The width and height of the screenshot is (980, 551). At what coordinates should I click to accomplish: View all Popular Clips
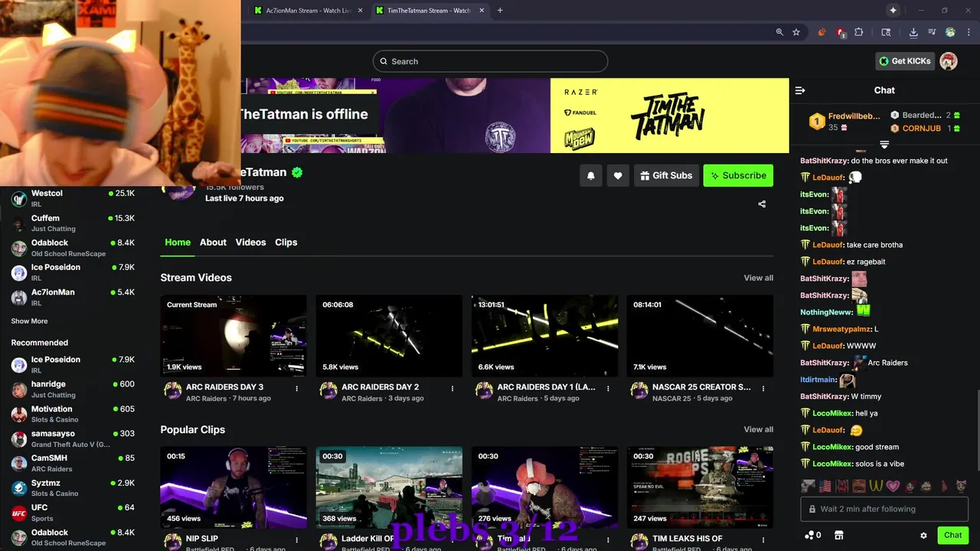point(758,429)
